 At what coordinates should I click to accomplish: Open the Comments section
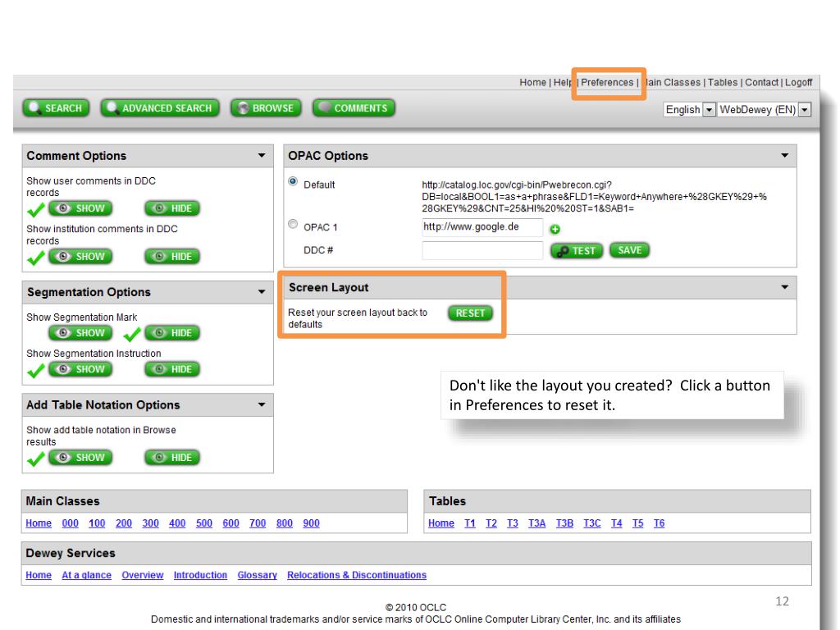354,108
